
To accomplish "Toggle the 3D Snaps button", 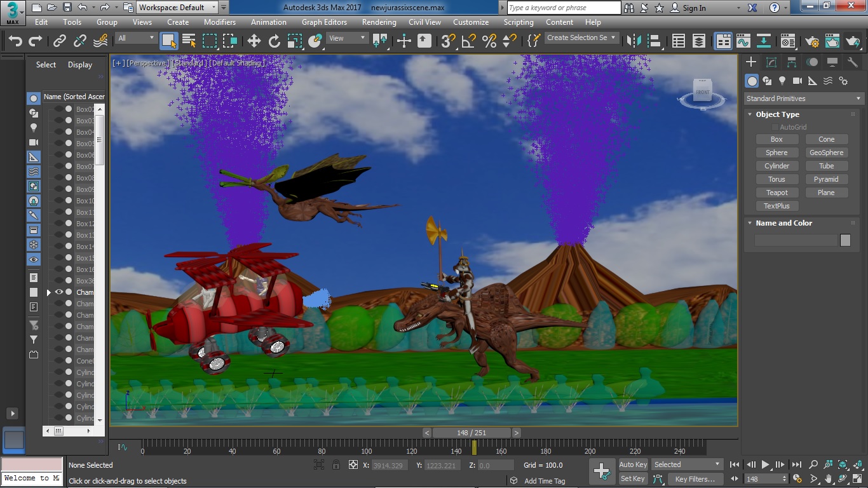I will (449, 41).
